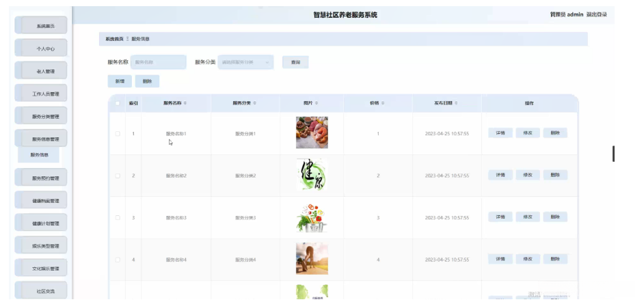Click the 新增 add button
This screenshot has height=302, width=644.
pos(120,81)
